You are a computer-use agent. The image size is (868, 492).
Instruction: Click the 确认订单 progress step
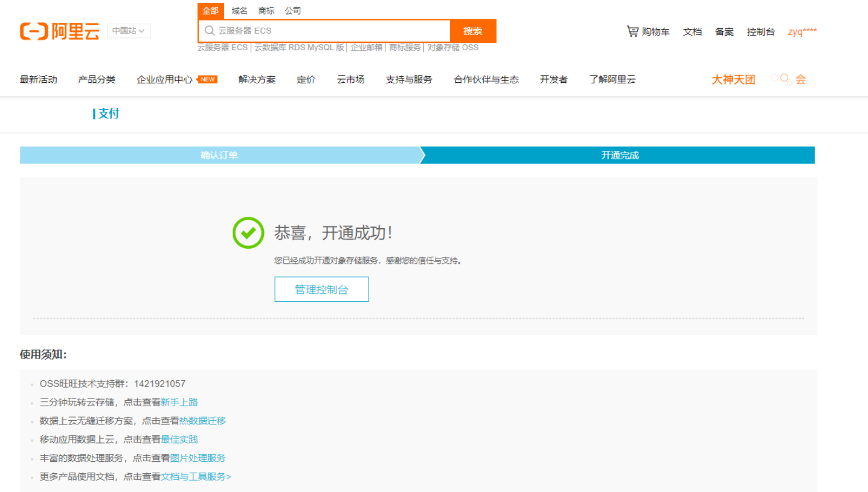click(219, 155)
